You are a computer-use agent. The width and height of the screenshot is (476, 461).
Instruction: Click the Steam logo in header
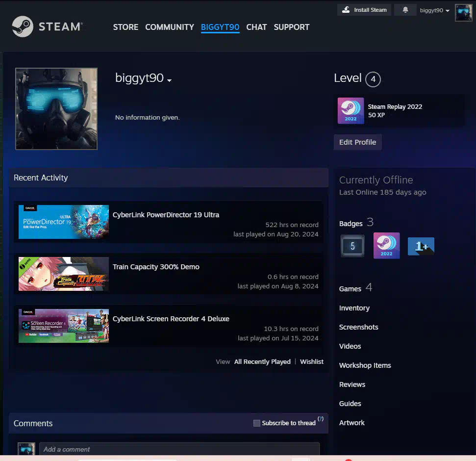[x=47, y=26]
